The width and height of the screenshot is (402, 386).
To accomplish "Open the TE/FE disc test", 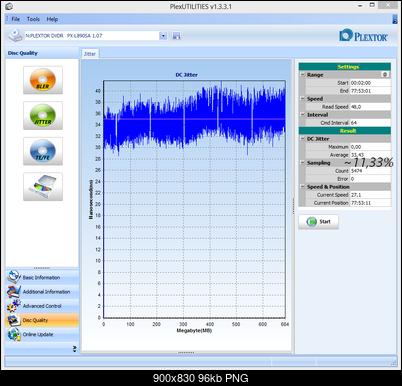I will click(43, 151).
